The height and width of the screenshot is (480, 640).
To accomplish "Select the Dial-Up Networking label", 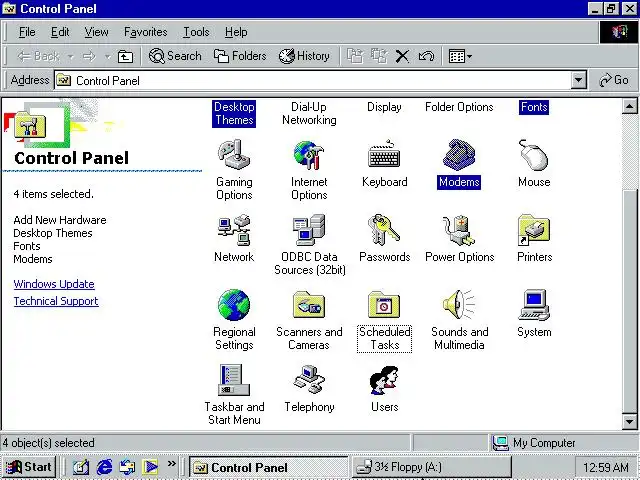I will 309,113.
